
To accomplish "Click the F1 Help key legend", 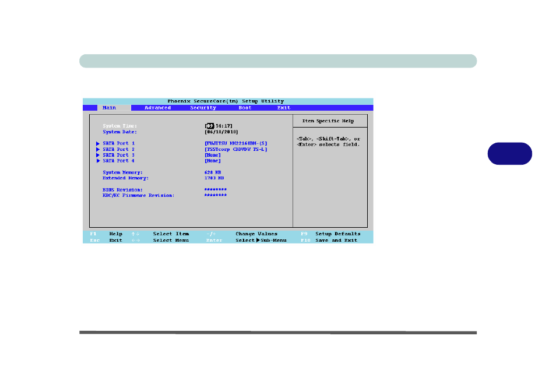I will tap(106, 234).
